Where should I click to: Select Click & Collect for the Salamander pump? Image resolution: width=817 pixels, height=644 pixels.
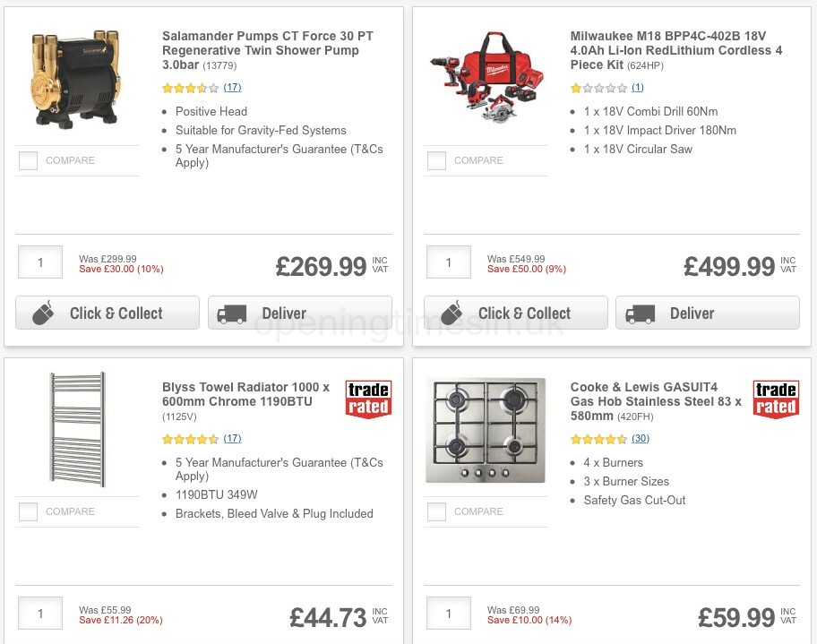(x=107, y=313)
